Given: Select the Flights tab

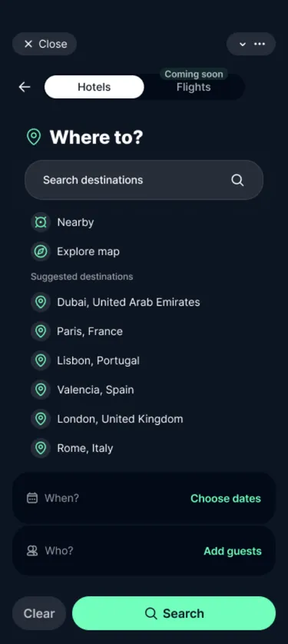Looking at the screenshot, I should point(194,87).
